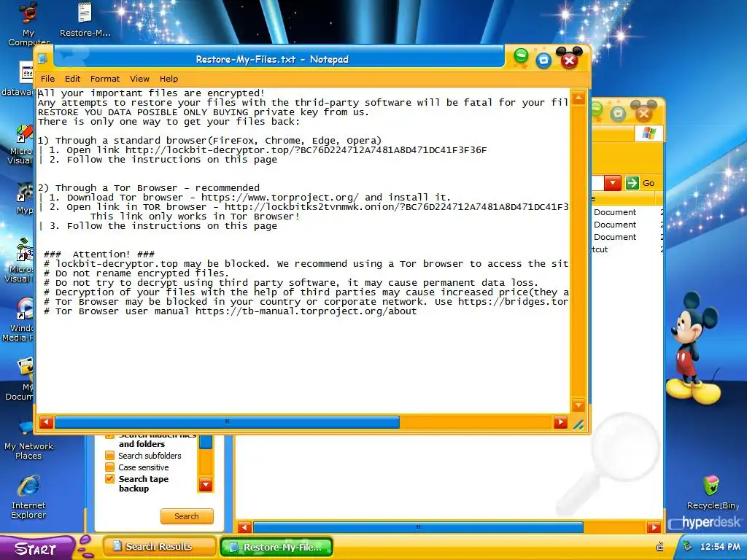Click Notepad scroll left arrow
The height and width of the screenshot is (560, 747).
pyautogui.click(x=46, y=422)
